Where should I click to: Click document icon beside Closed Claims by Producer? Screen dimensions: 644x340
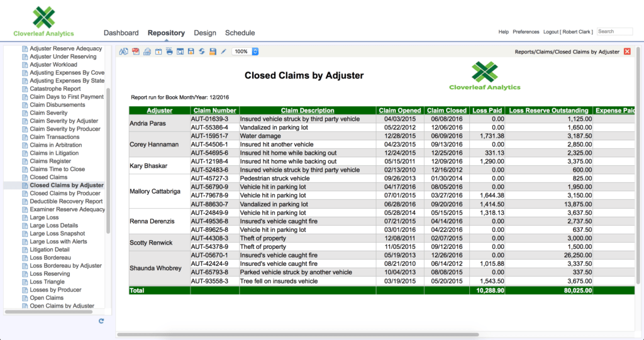25,193
